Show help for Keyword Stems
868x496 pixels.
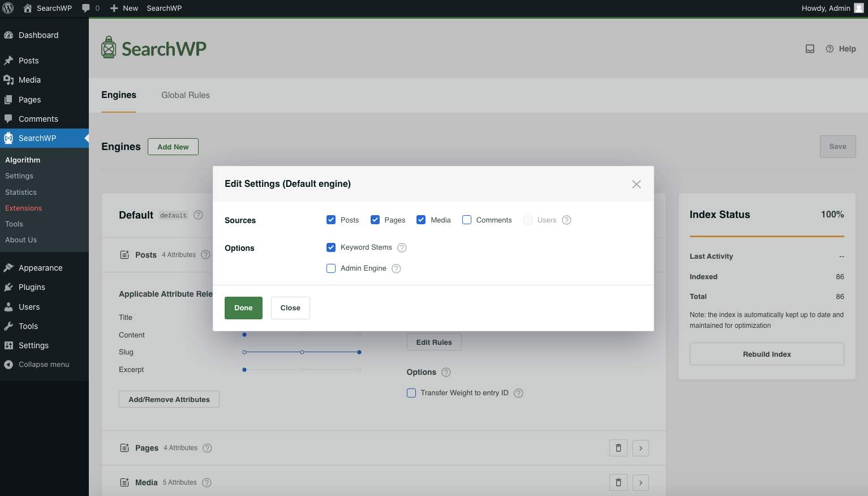point(402,248)
